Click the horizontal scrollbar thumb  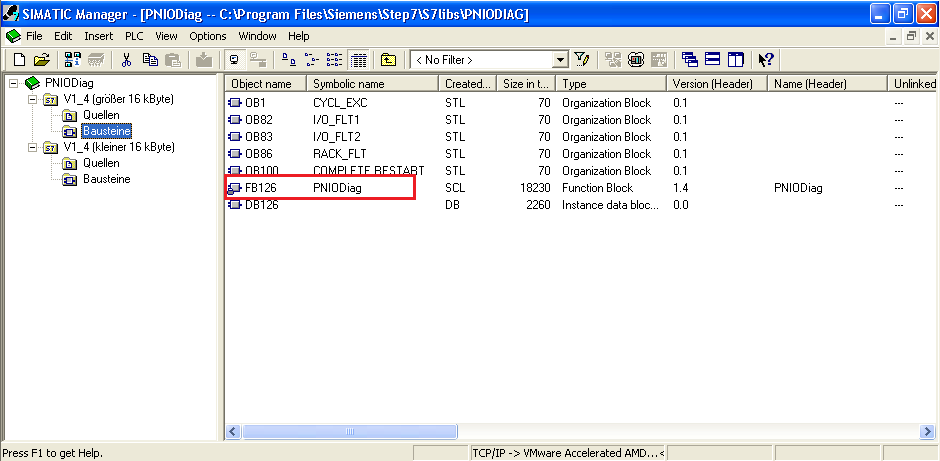click(350, 431)
